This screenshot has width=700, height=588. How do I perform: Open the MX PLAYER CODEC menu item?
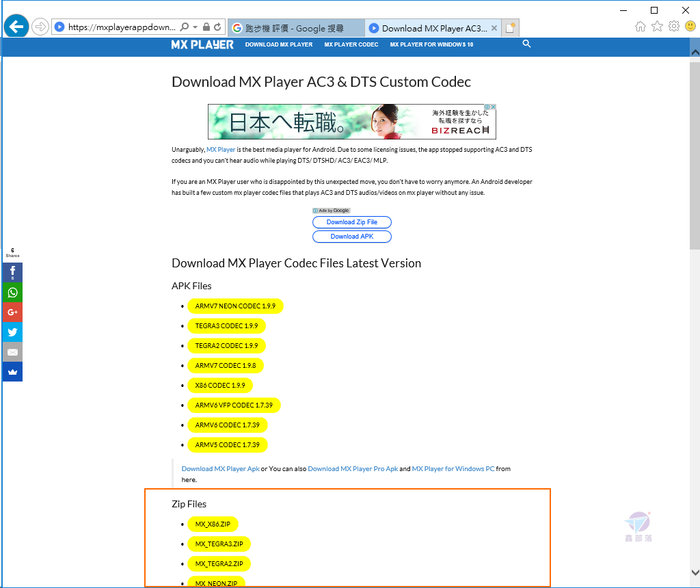351,44
